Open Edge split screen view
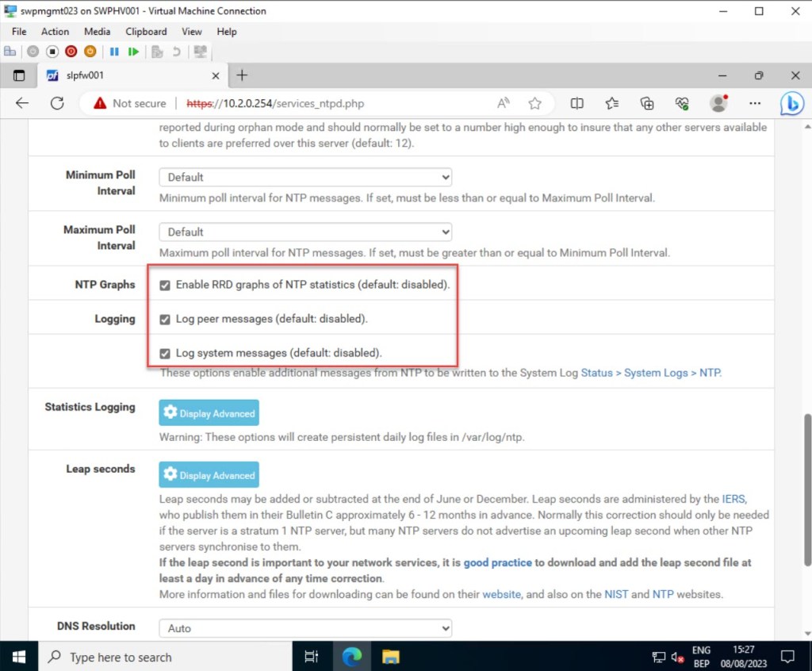 click(577, 103)
